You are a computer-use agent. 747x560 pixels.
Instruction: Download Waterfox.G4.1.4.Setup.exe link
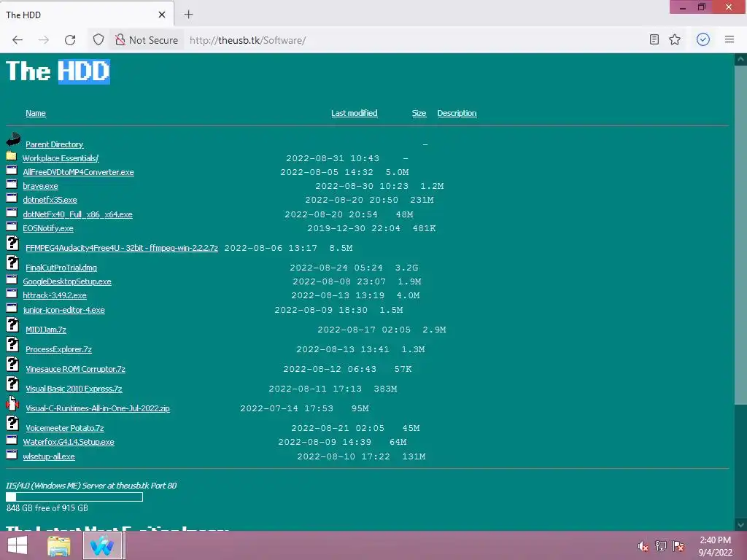(69, 442)
